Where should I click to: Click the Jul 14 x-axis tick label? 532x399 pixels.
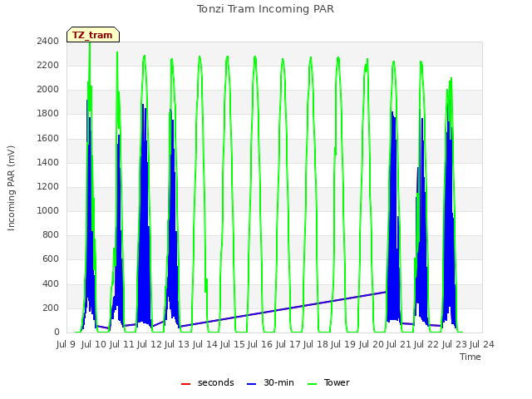click(x=205, y=345)
